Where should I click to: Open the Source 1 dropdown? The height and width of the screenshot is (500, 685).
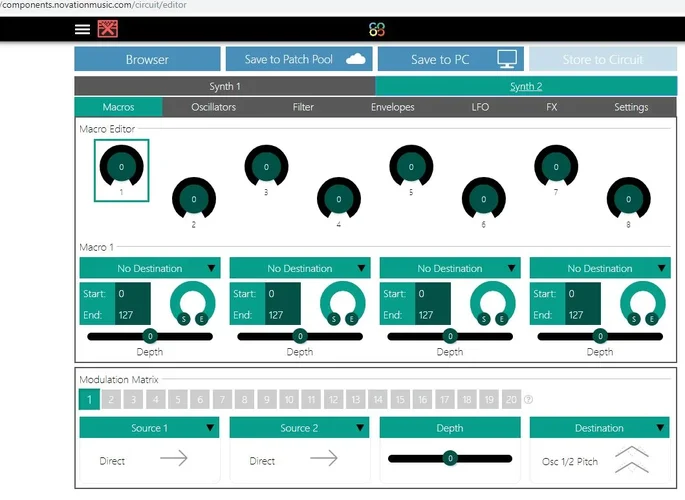149,428
